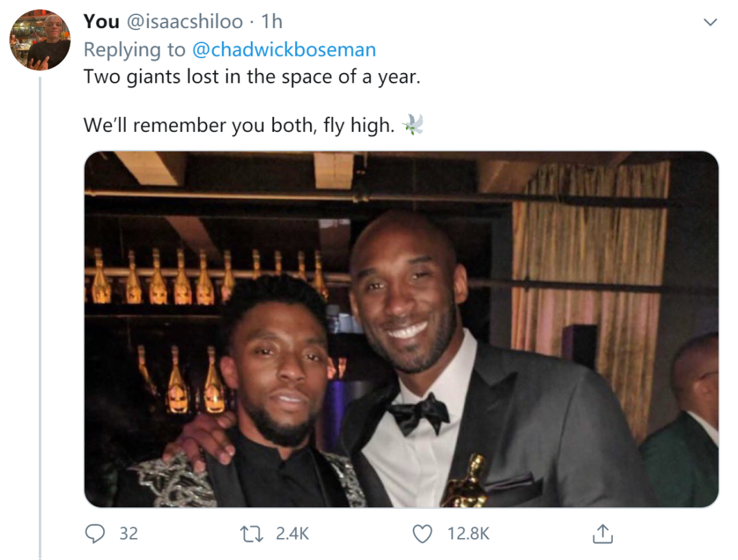Open the round profile avatar picture
This screenshot has width=738, height=560.
[40, 40]
